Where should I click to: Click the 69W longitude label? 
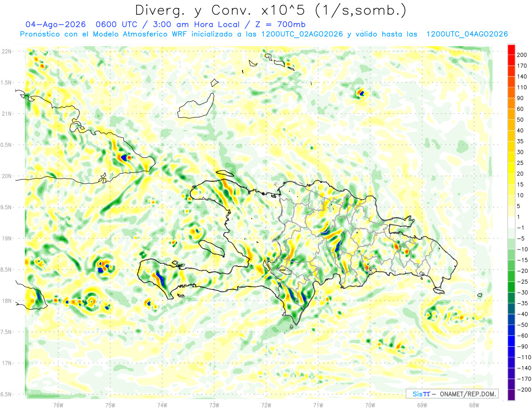[422, 405]
